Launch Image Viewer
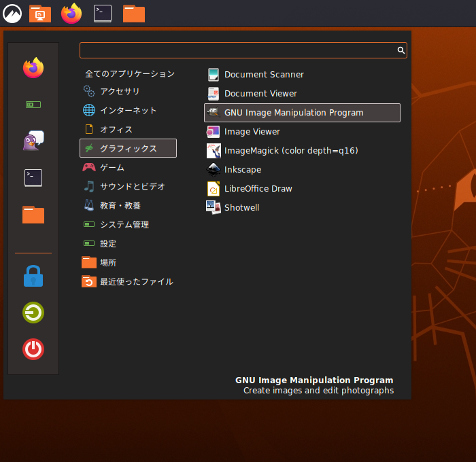476x462 pixels. point(302,132)
